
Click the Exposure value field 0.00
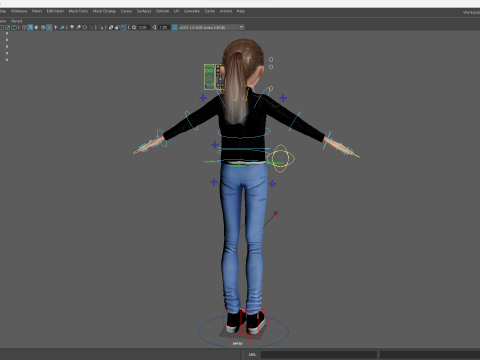tap(143, 27)
